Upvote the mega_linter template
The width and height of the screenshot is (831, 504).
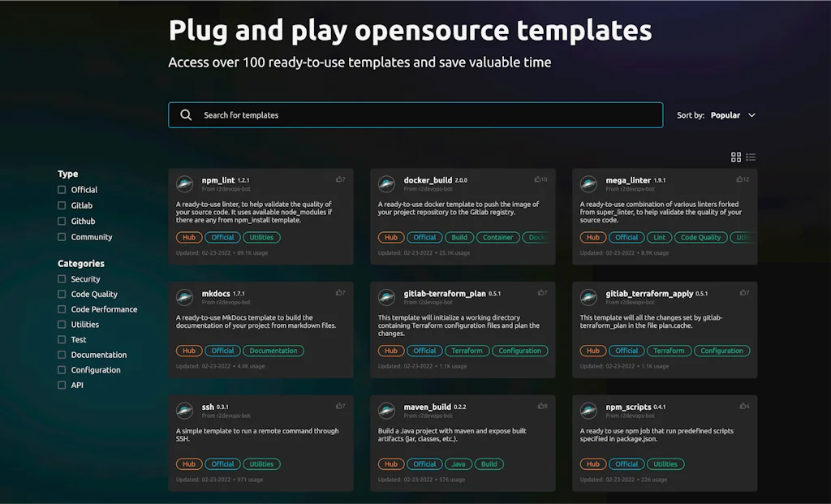741,178
